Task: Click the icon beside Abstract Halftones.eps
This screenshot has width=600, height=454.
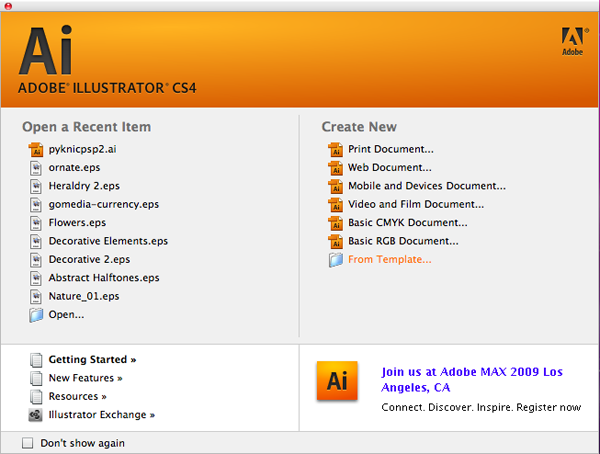Action: [36, 278]
